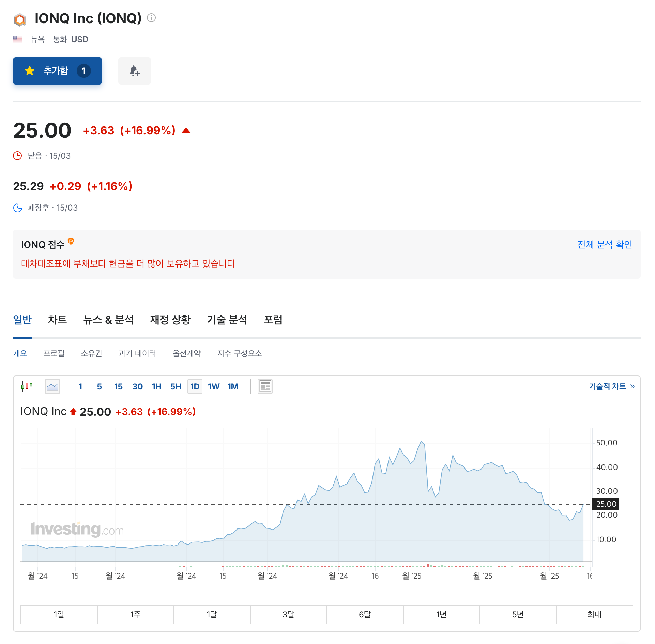Image resolution: width=655 pixels, height=644 pixels.
Task: Switch to the 차트 tab
Action: click(57, 320)
